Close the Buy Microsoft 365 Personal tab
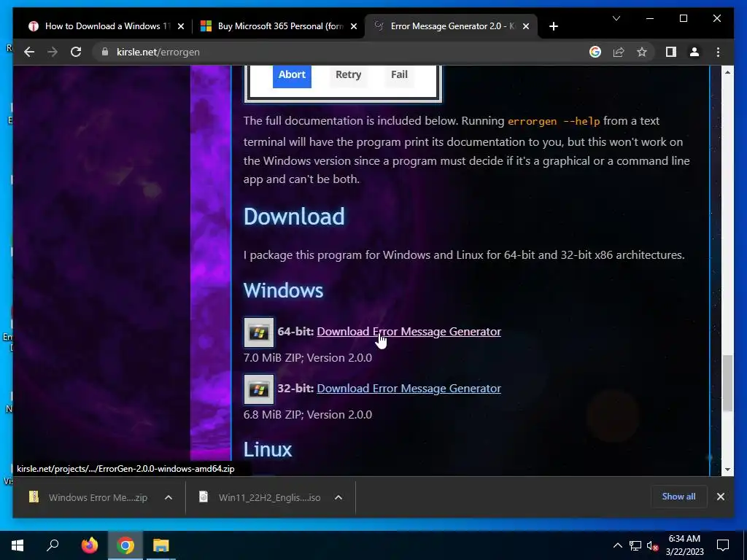Image resolution: width=747 pixels, height=560 pixels. coord(354,26)
